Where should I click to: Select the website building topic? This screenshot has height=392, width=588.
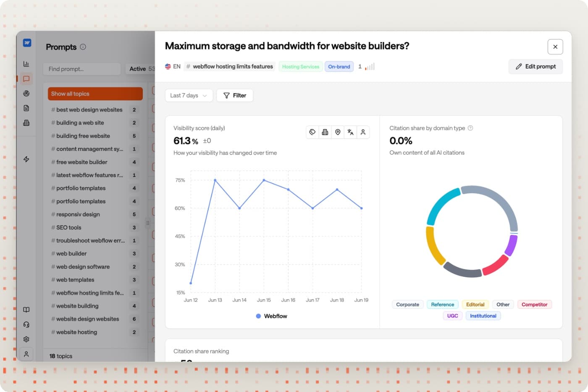pyautogui.click(x=95, y=306)
